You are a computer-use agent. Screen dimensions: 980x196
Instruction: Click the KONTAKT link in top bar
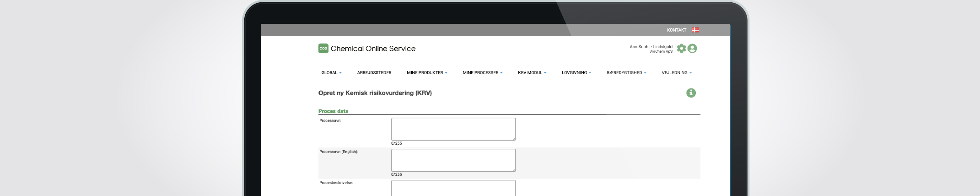[x=676, y=30]
